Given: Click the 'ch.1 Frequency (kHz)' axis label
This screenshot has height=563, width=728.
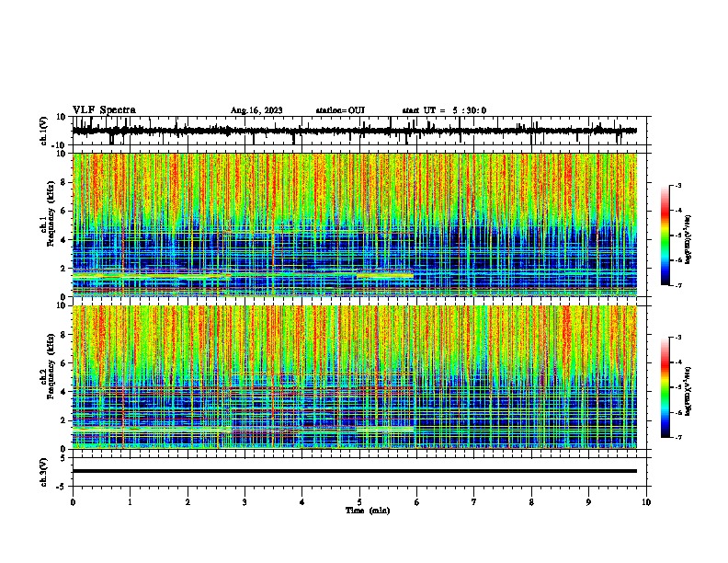Looking at the screenshot, I should click(x=47, y=214).
